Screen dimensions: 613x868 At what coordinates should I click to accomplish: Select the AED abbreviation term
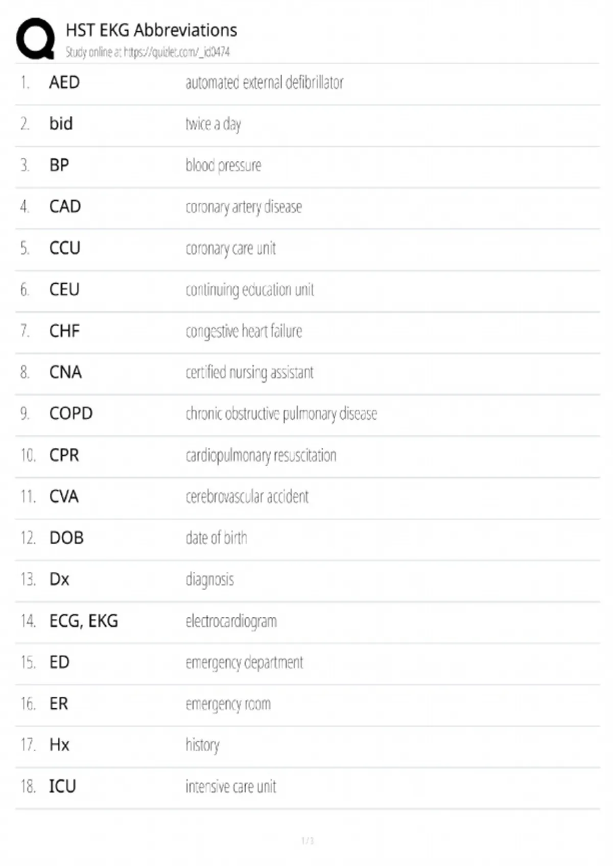click(64, 83)
